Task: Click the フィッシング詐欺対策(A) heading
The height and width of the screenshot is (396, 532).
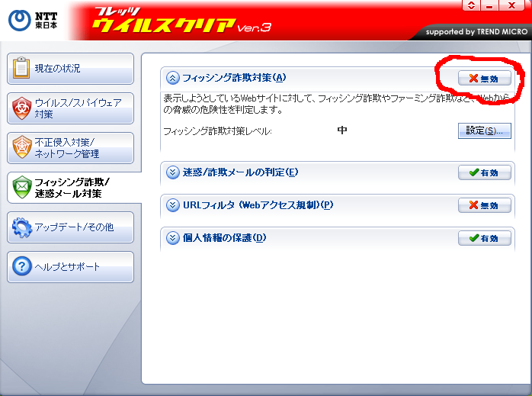Action: 234,78
